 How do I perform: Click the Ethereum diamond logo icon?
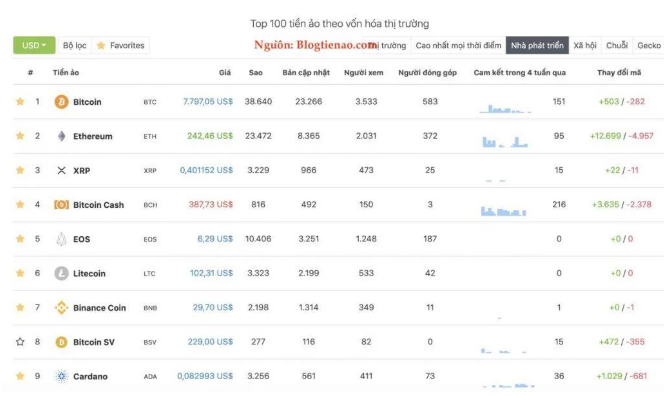(61, 136)
